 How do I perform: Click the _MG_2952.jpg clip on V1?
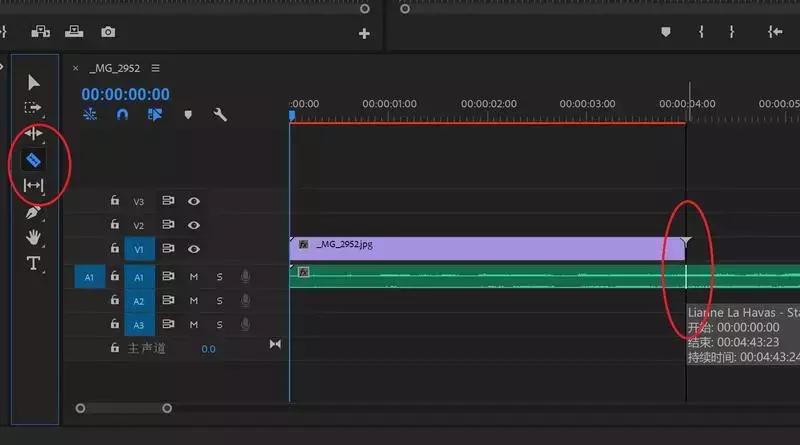pyautogui.click(x=480, y=244)
